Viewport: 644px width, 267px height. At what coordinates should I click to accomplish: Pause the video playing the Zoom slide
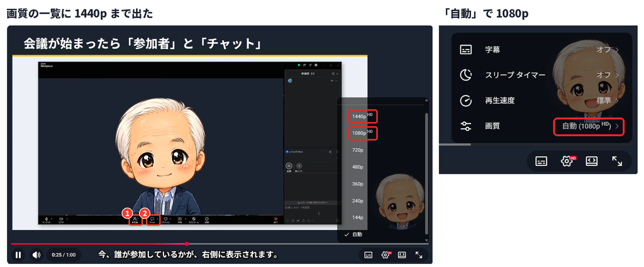18,254
